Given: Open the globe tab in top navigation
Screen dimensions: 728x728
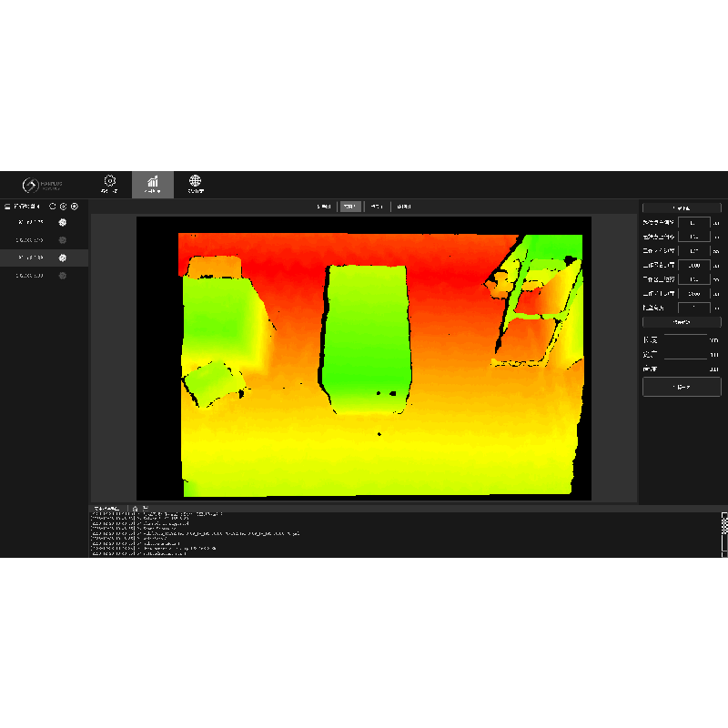Looking at the screenshot, I should point(196,185).
